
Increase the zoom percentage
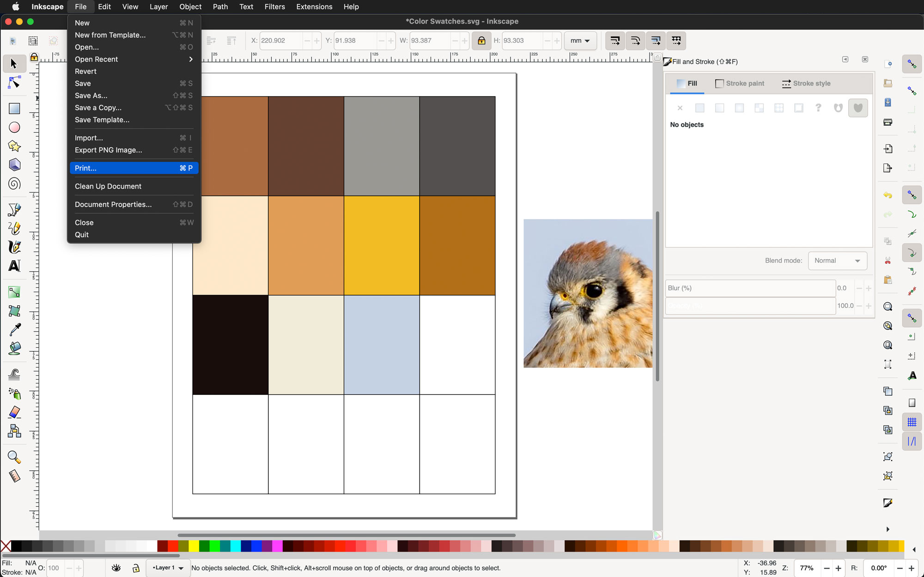tap(838, 568)
